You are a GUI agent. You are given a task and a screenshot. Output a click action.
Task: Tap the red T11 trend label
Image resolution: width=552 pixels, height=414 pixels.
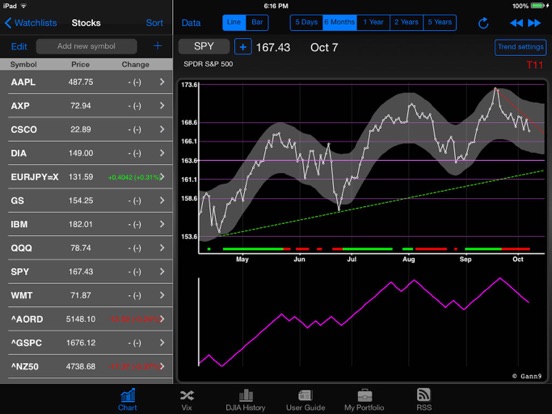click(x=534, y=65)
